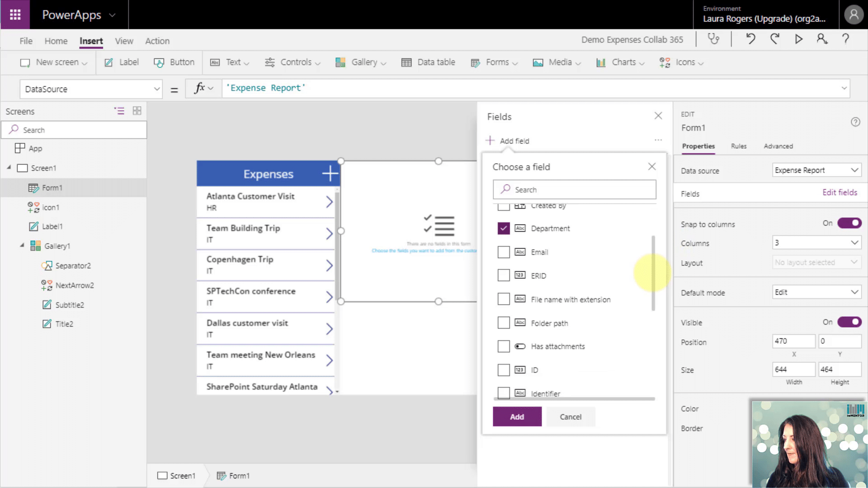Switch screens pane to tree view icon
868x488 pixels.
(119, 111)
